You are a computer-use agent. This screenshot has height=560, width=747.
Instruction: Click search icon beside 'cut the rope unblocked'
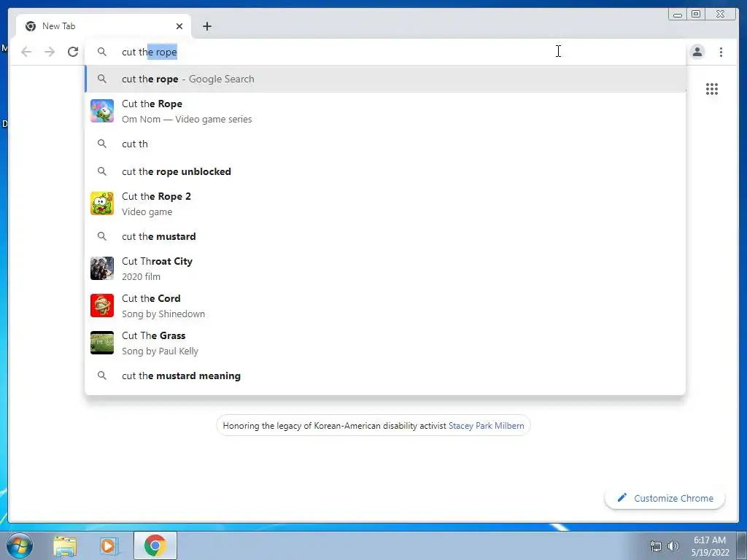tap(102, 171)
